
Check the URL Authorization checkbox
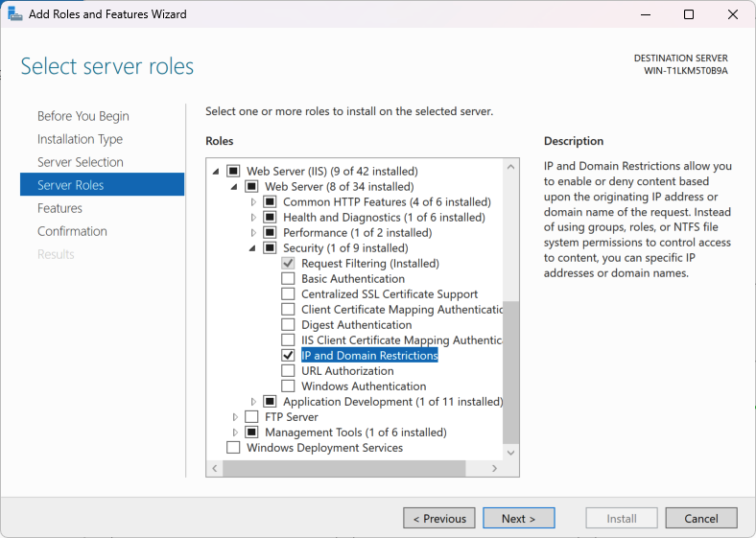tap(288, 371)
